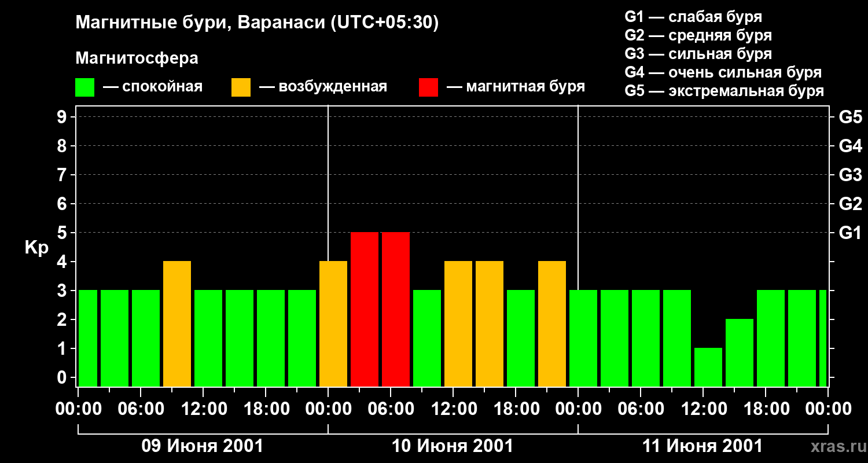
Task: Click the orange 00:00–03:00 bar on 10 Июня
Action: coord(333,324)
